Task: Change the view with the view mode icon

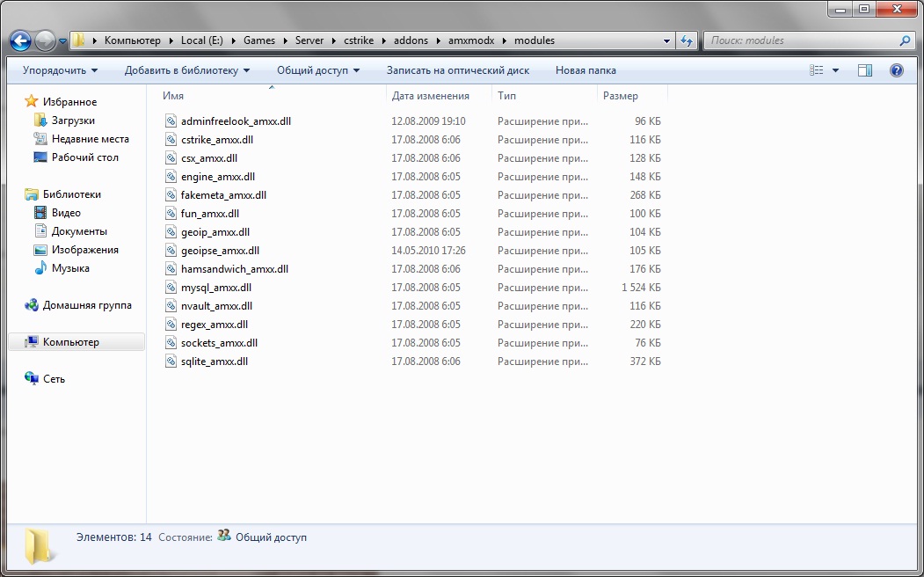Action: click(x=817, y=70)
